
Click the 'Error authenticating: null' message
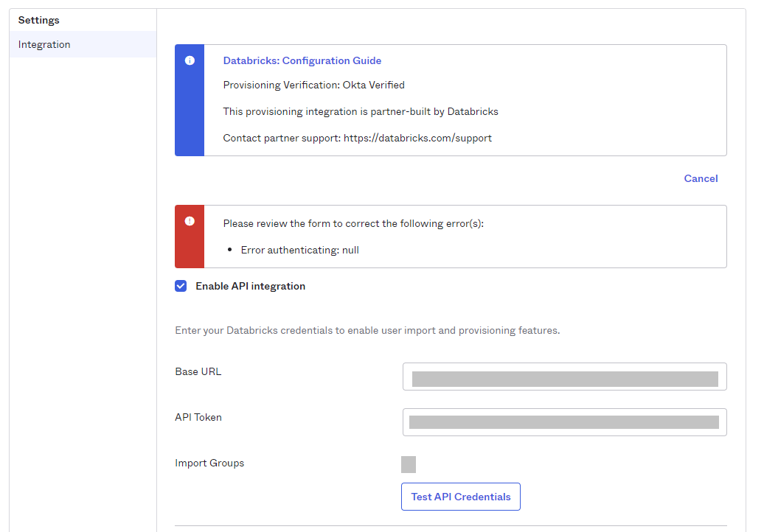point(299,250)
